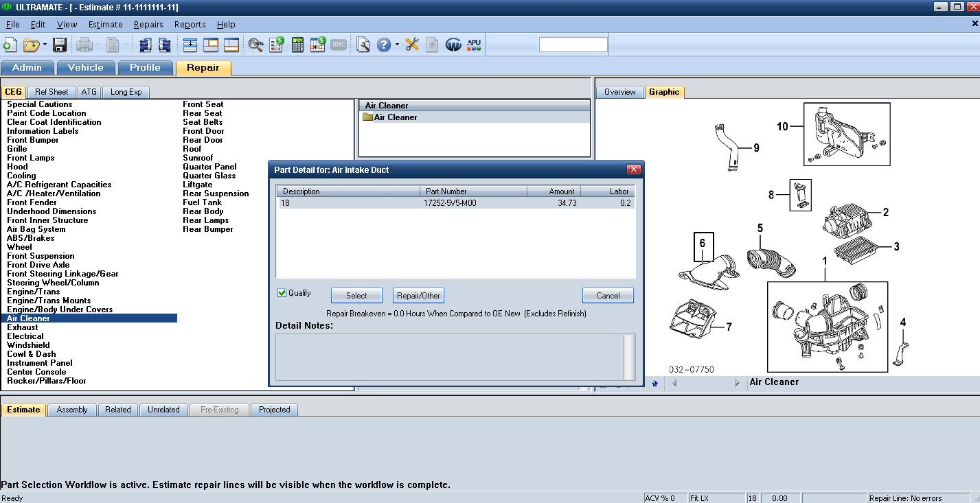Open the dropdown arrow beside open folder icon
This screenshot has width=980, height=503.
click(45, 45)
